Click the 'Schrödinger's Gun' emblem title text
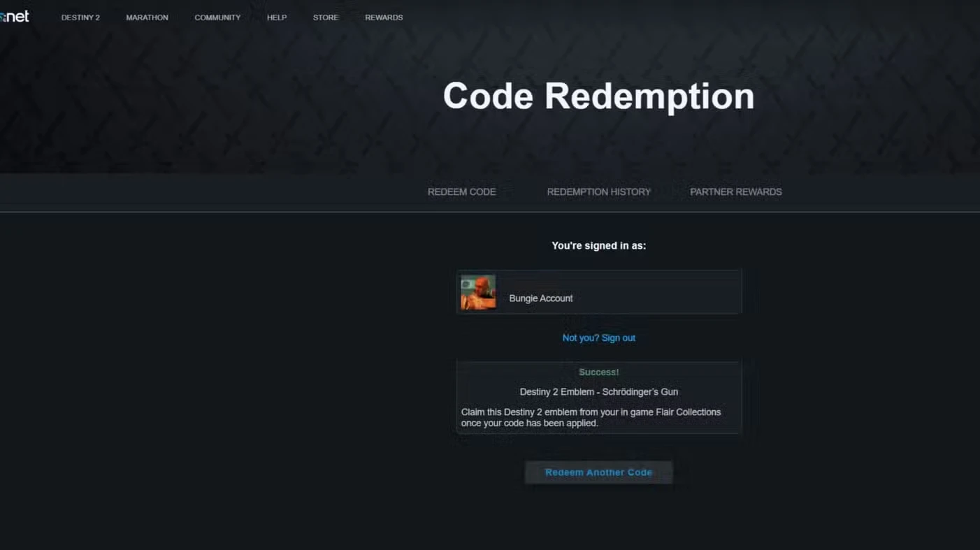Viewport: 980px width, 550px height. point(599,392)
